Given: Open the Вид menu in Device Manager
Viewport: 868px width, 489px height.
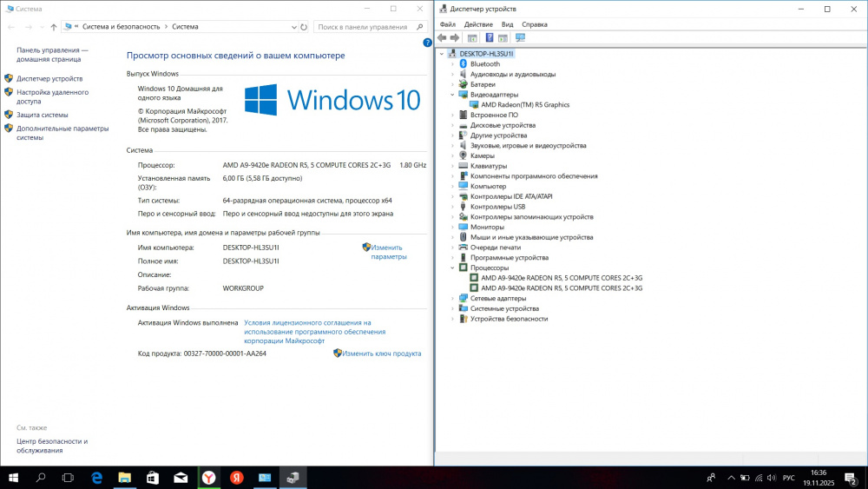Looking at the screenshot, I should click(x=507, y=24).
